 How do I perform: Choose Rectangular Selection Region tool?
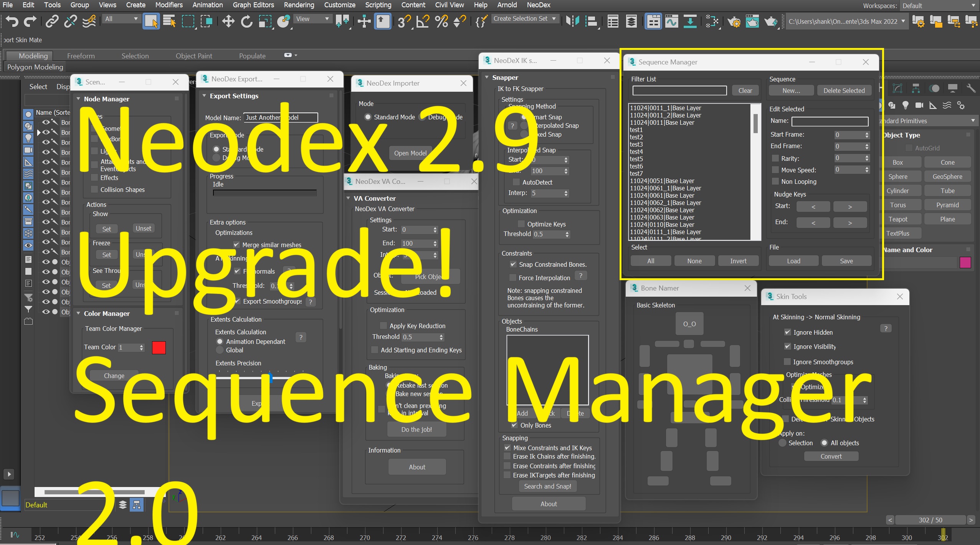[x=188, y=21]
